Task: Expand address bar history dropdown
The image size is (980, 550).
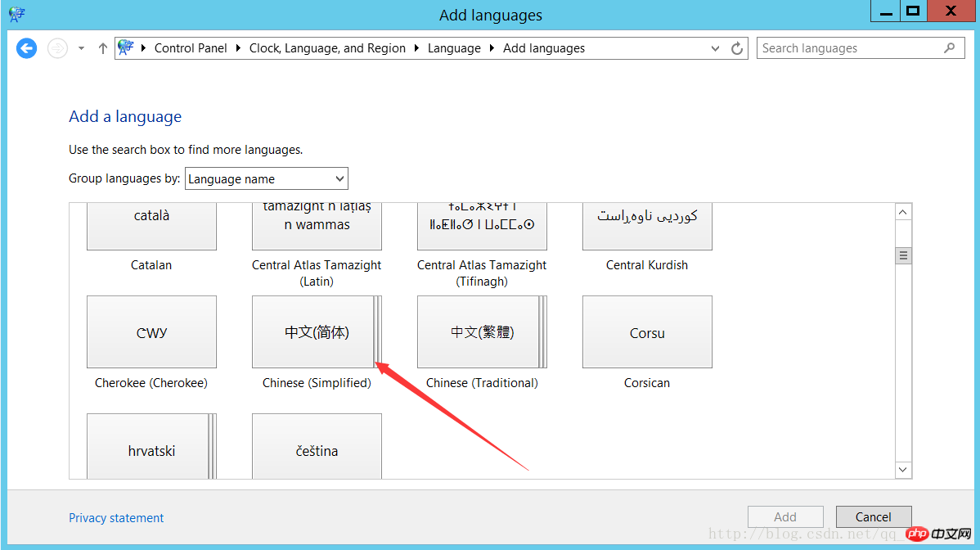Action: click(715, 48)
